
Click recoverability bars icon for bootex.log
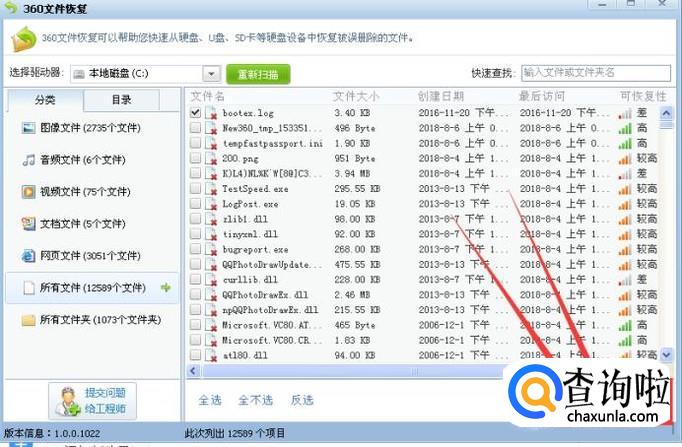pos(625,113)
